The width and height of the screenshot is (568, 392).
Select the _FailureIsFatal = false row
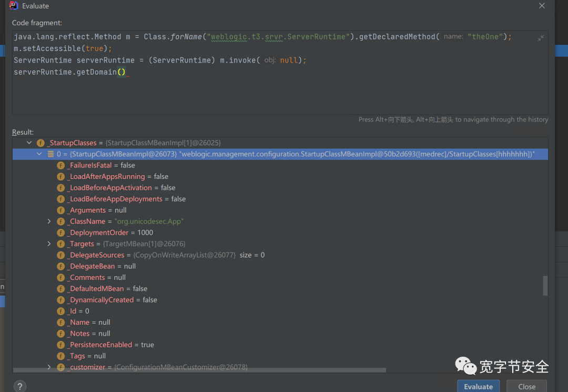pyautogui.click(x=280, y=165)
